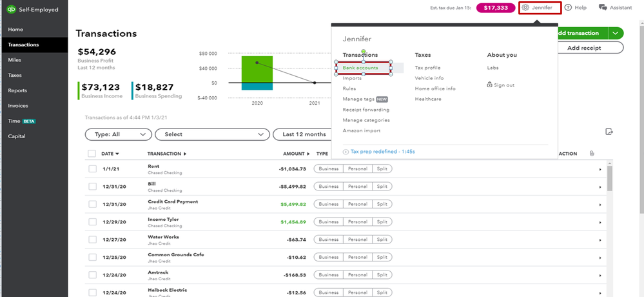Click the QuickBooks logo icon

tap(12, 10)
